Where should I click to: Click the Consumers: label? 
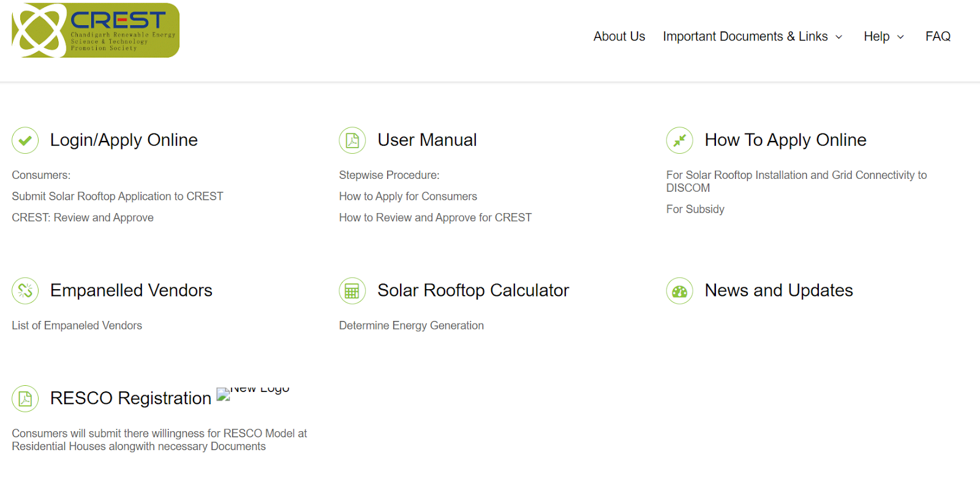pos(41,176)
